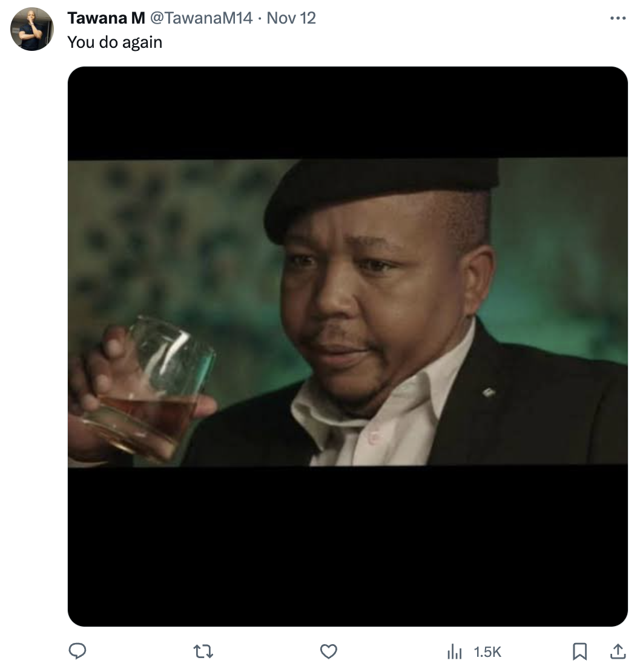Click the top black letterbox bar of the image
The height and width of the screenshot is (672, 643).
[x=348, y=113]
